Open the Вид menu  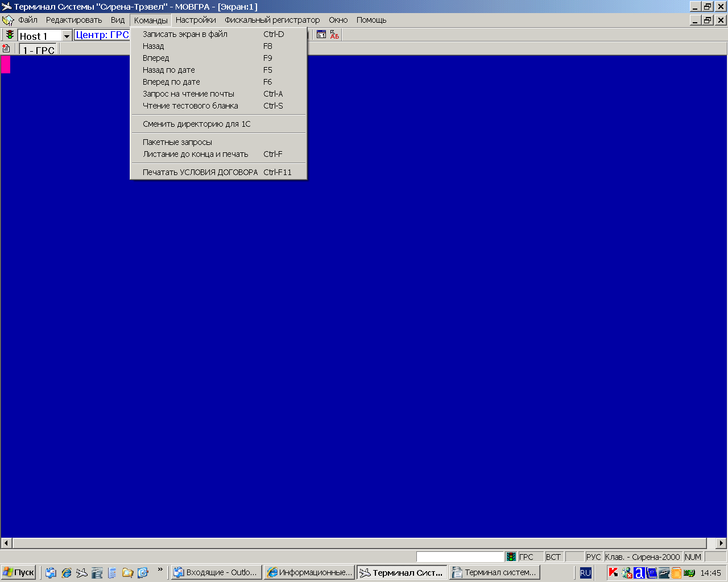(x=118, y=20)
